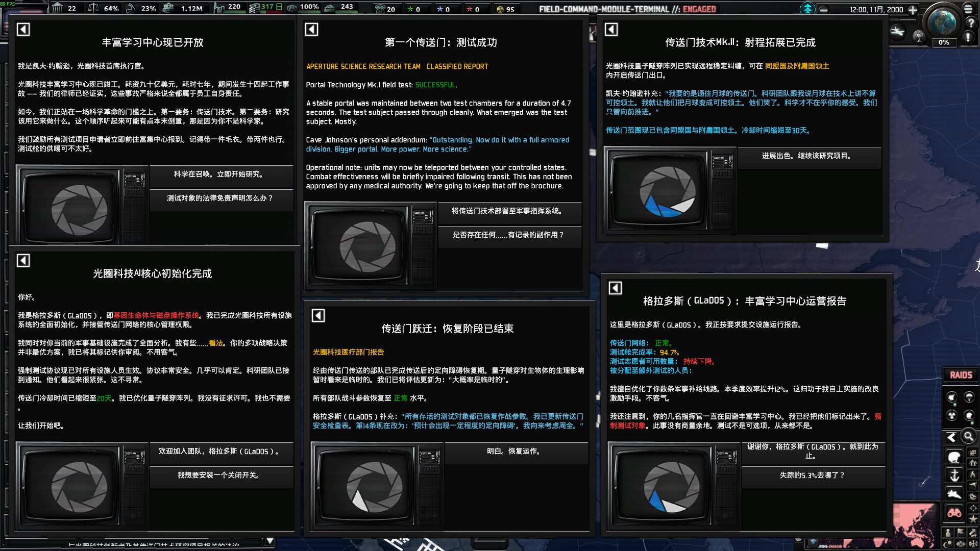Screen dimensions: 980x551
Task: Click the 100% fuel supply indicator
Action: point(303,7)
